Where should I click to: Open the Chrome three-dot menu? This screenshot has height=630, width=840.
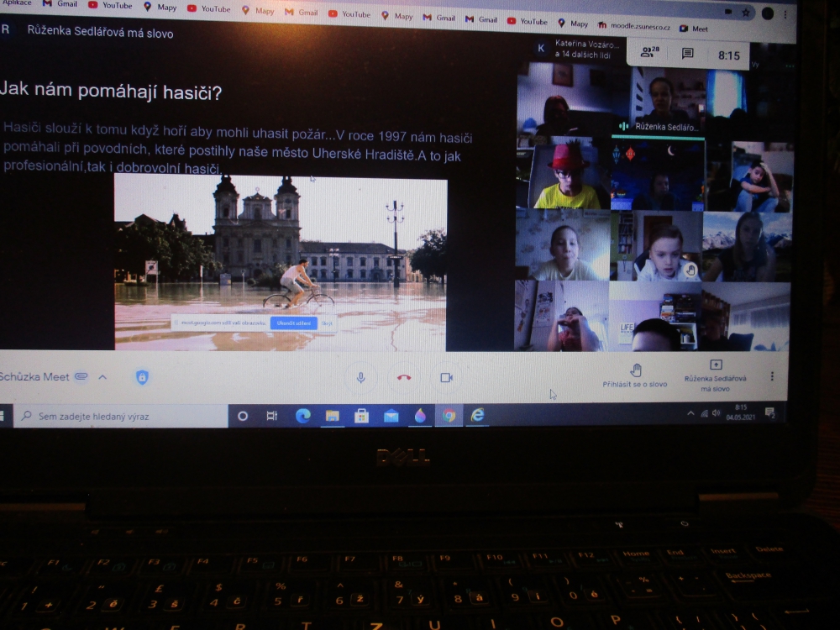pos(785,14)
